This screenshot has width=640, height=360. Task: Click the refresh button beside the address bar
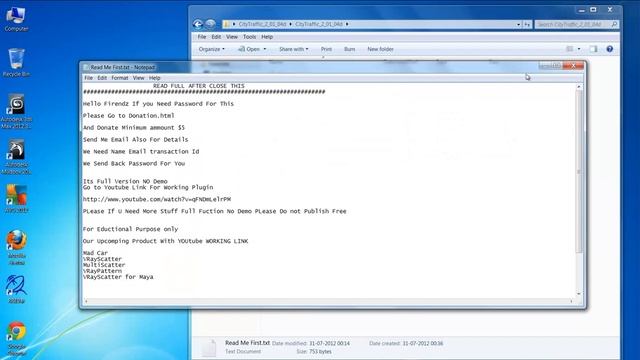point(527,24)
